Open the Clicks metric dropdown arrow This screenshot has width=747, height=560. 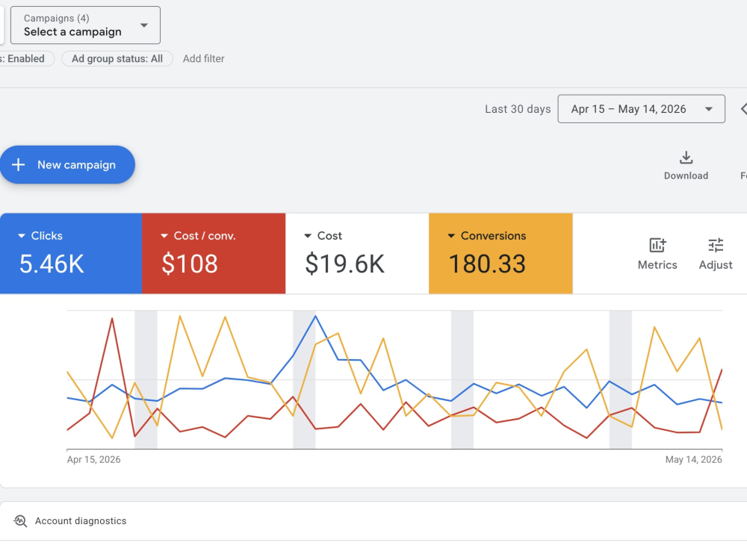(x=22, y=236)
